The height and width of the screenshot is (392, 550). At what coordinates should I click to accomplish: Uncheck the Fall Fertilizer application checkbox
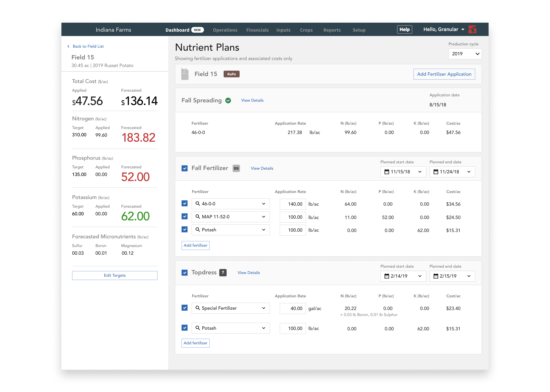point(184,168)
